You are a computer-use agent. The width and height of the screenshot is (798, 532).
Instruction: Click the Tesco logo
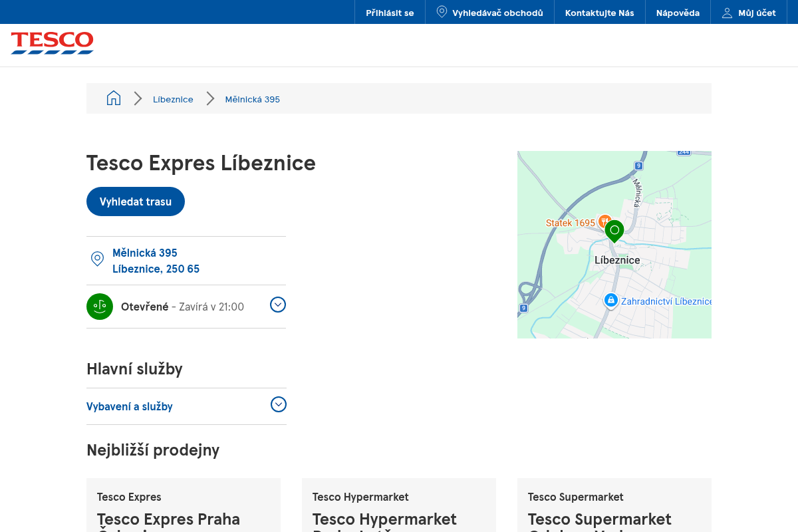pyautogui.click(x=52, y=43)
